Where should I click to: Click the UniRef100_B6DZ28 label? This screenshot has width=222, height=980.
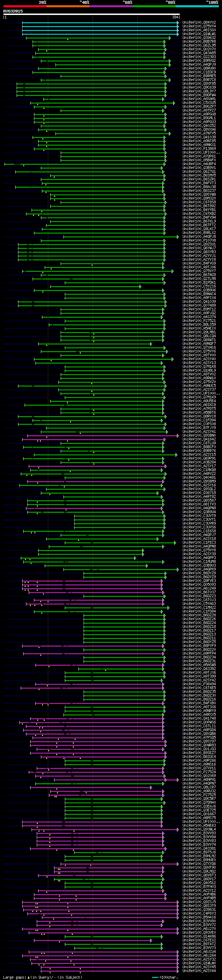(199, 615)
